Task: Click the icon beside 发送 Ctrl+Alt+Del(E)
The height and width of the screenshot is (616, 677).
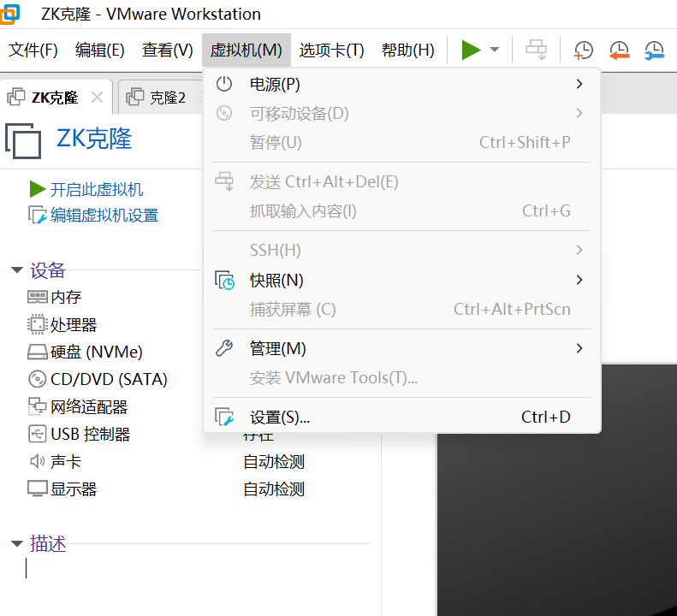Action: (x=224, y=181)
